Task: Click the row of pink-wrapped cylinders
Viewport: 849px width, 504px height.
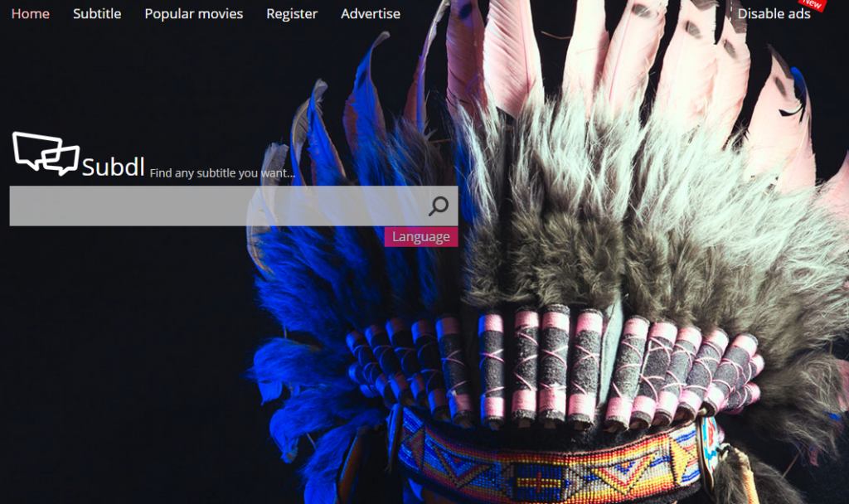Action: click(x=547, y=365)
